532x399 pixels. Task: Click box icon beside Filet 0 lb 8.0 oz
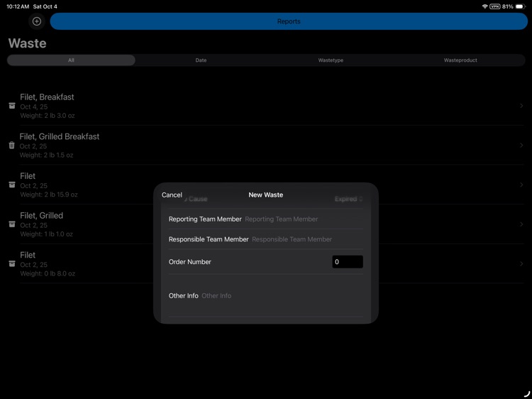point(12,263)
